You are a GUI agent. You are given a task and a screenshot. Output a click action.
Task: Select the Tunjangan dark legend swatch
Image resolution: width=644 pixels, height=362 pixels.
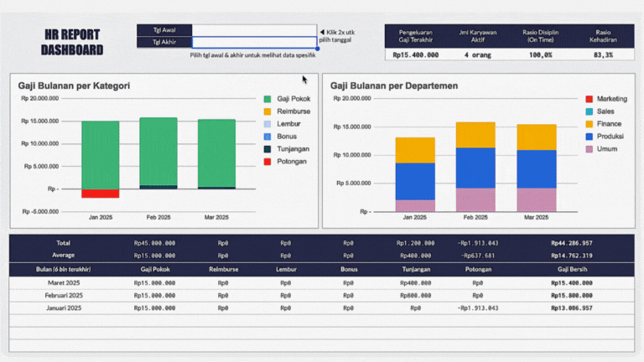click(268, 149)
